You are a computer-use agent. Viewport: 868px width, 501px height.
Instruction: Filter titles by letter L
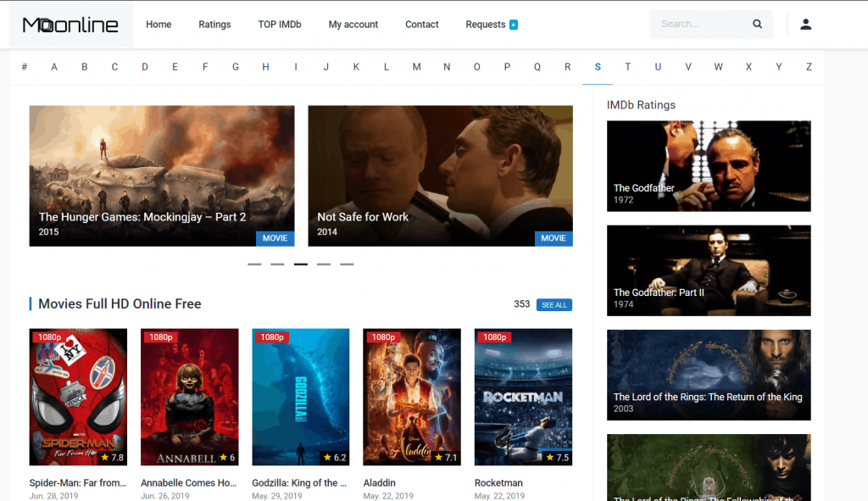[387, 67]
